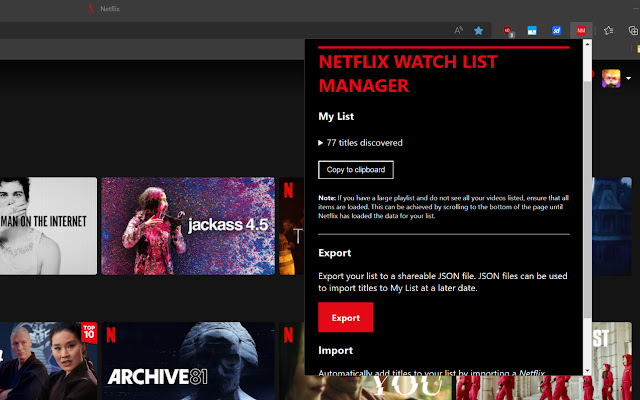Click the Top 10 badge thumbnail with two people
640x400 pixels.
click(x=48, y=359)
